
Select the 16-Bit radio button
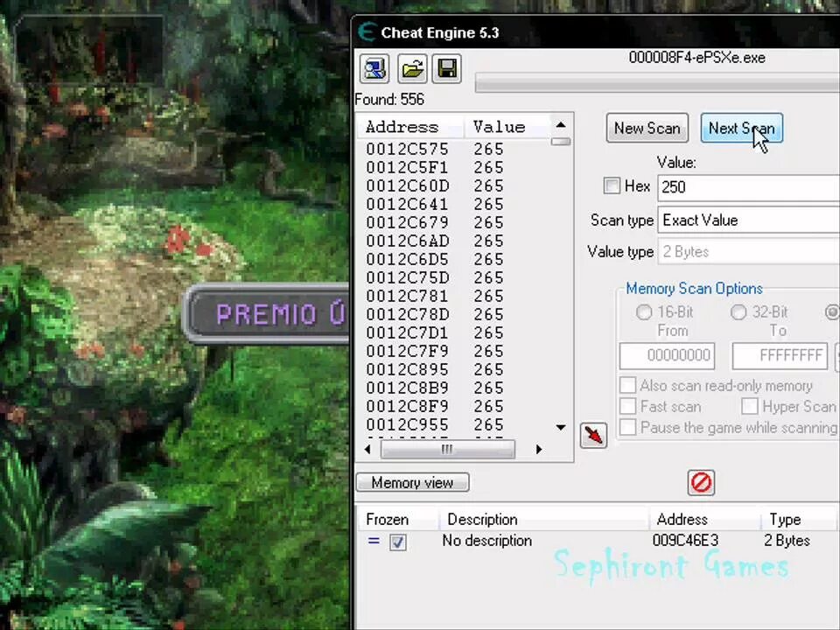click(x=644, y=311)
